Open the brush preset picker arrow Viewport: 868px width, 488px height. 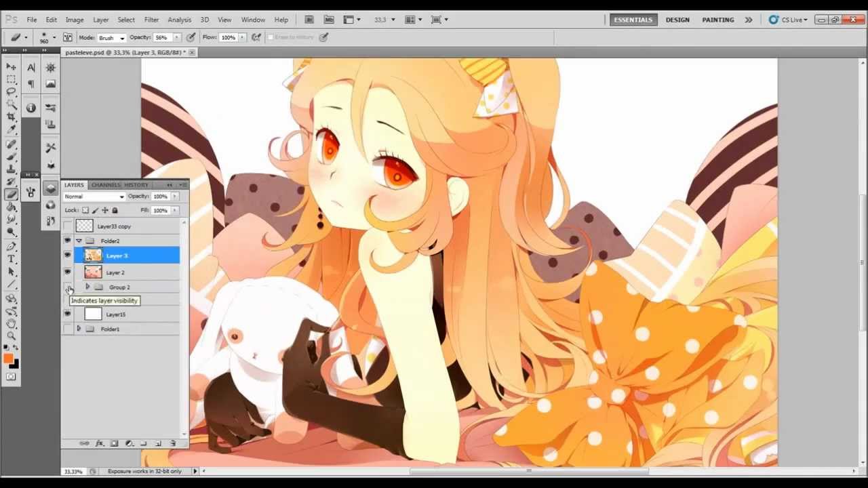[54, 37]
